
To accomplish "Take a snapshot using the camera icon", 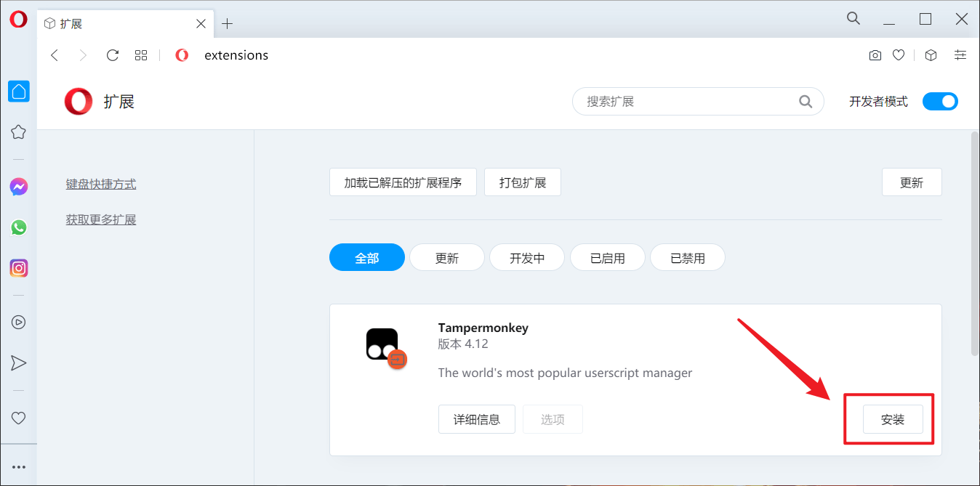I will [x=875, y=54].
